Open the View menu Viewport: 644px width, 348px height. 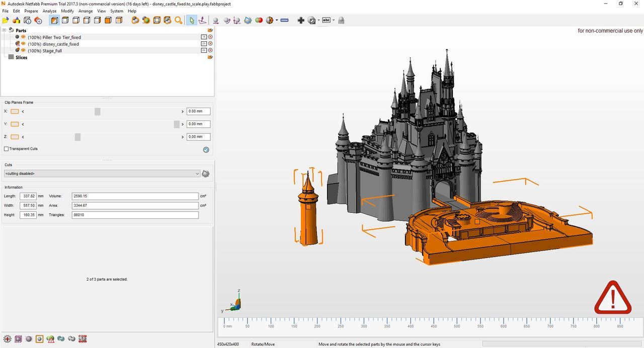pos(102,11)
